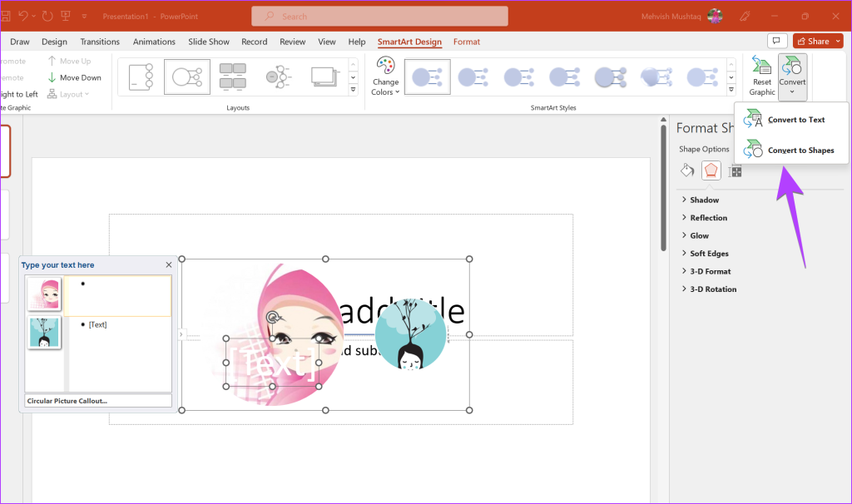Switch to the Transitions tab

point(100,42)
